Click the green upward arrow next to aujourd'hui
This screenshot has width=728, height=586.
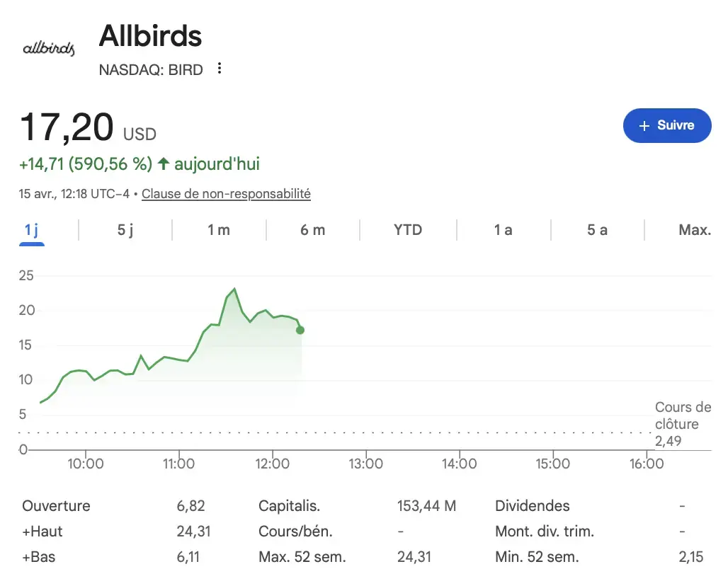point(162,163)
